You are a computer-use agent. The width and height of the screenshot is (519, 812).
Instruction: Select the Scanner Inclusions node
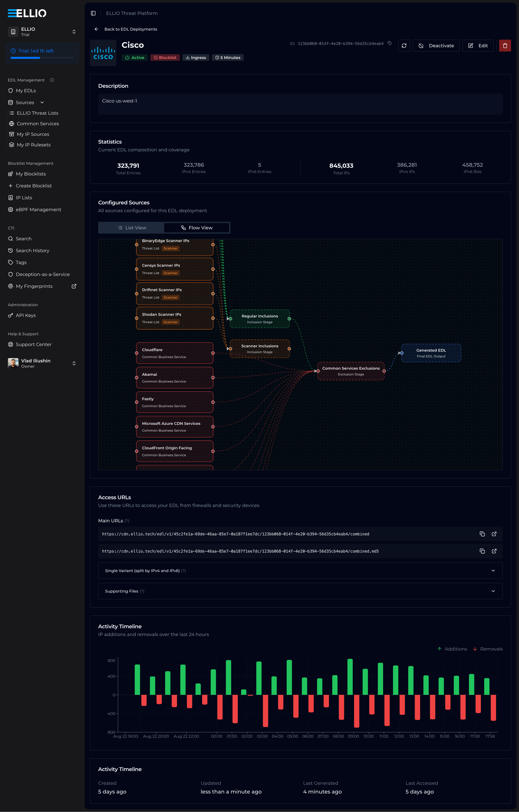(260, 349)
